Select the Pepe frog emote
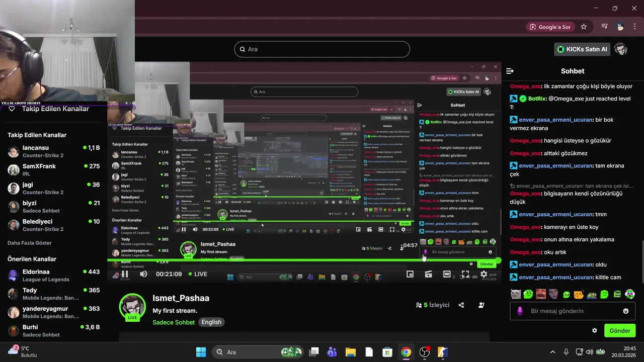The height and width of the screenshot is (362, 644). tap(592, 295)
